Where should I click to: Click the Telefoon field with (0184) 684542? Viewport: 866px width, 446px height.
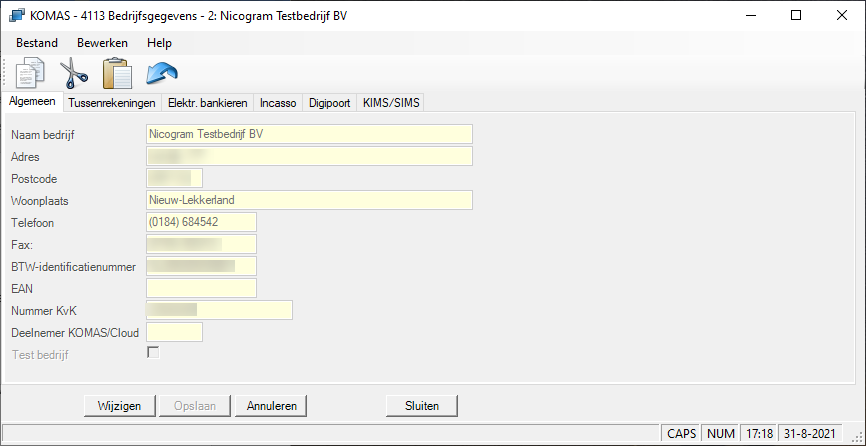click(202, 222)
